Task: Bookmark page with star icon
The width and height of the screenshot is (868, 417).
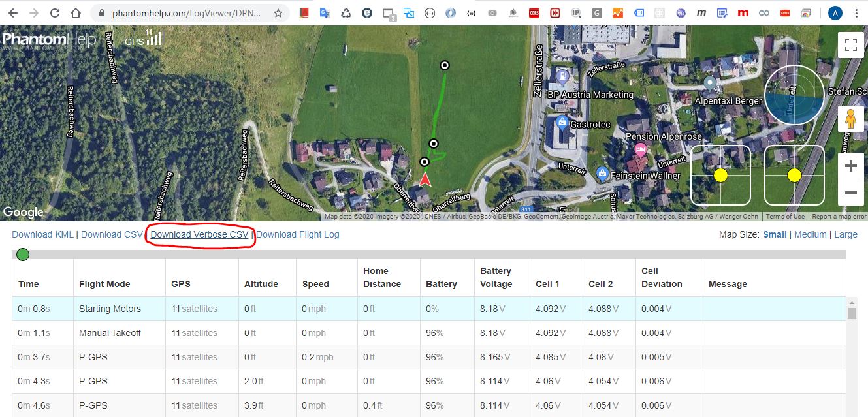Action: click(278, 13)
